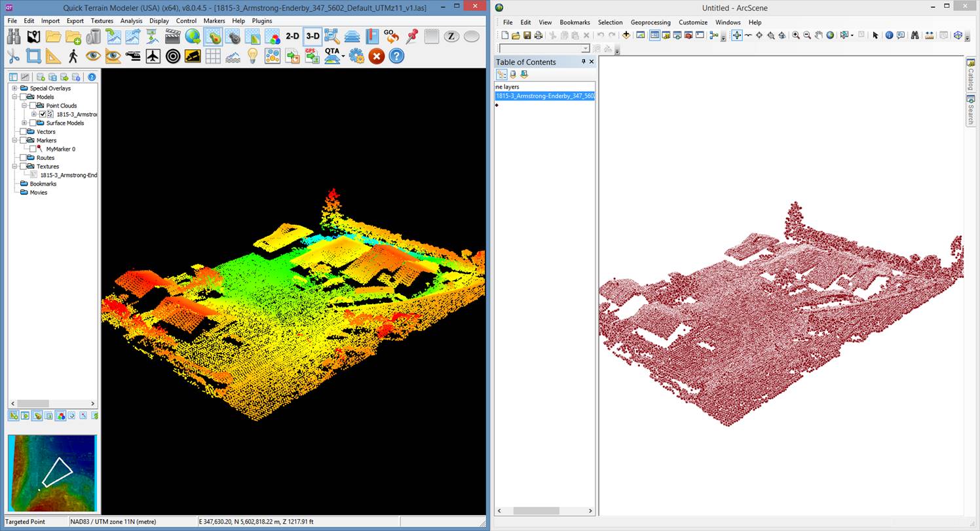980x531 pixels.
Task: Click the ArcScene Add Data button
Action: pyautogui.click(x=626, y=35)
